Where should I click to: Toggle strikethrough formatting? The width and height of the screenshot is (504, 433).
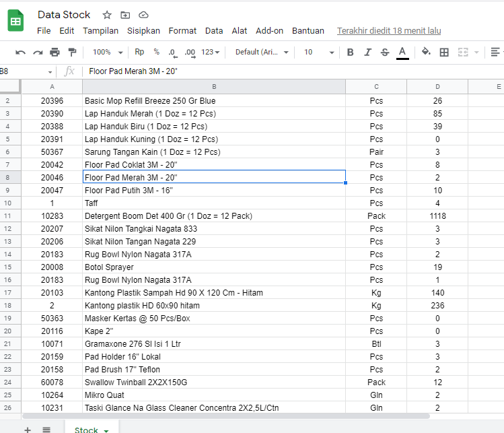click(x=385, y=52)
